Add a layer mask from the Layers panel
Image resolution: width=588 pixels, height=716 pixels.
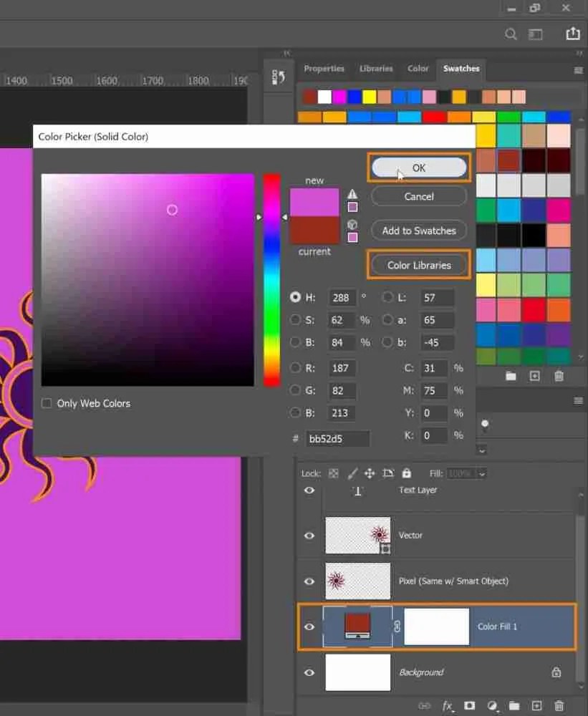point(469,705)
